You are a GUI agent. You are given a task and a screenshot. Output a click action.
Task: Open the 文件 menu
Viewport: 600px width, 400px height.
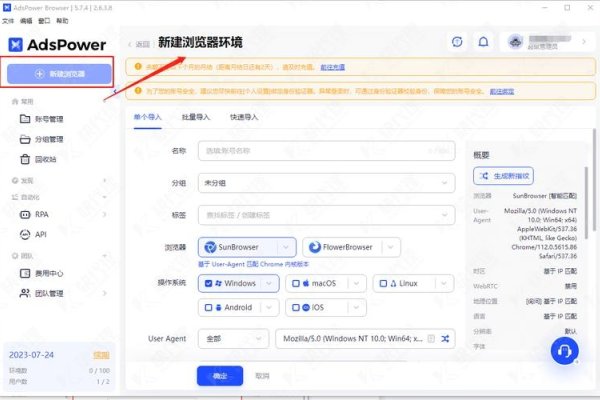tap(8, 21)
